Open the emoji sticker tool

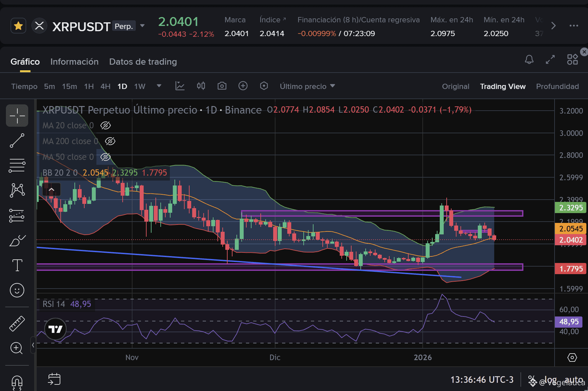click(x=17, y=290)
